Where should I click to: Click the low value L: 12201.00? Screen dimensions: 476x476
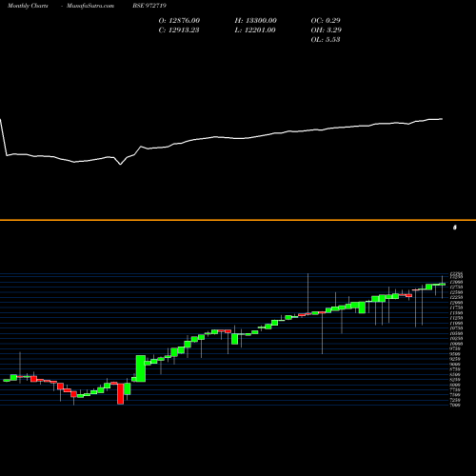pos(255,30)
